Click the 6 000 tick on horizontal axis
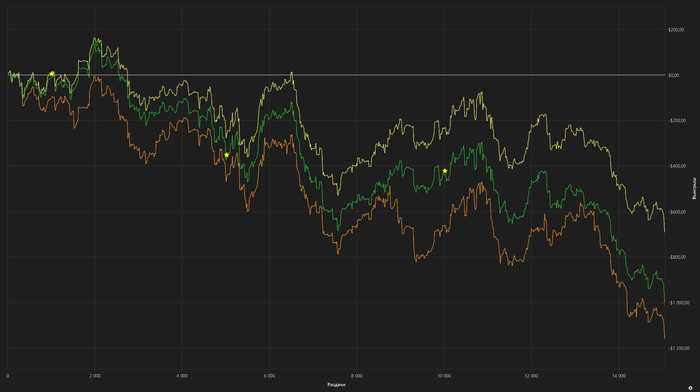The width and height of the screenshot is (700, 392). pyautogui.click(x=269, y=376)
